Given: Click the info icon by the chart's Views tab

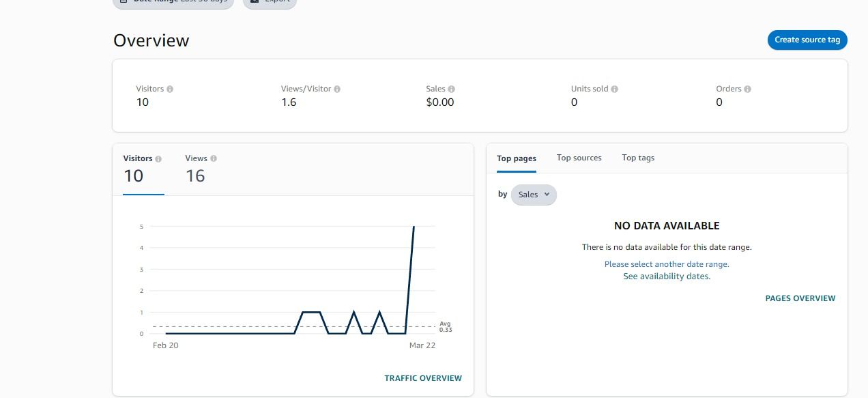Looking at the screenshot, I should point(214,159).
